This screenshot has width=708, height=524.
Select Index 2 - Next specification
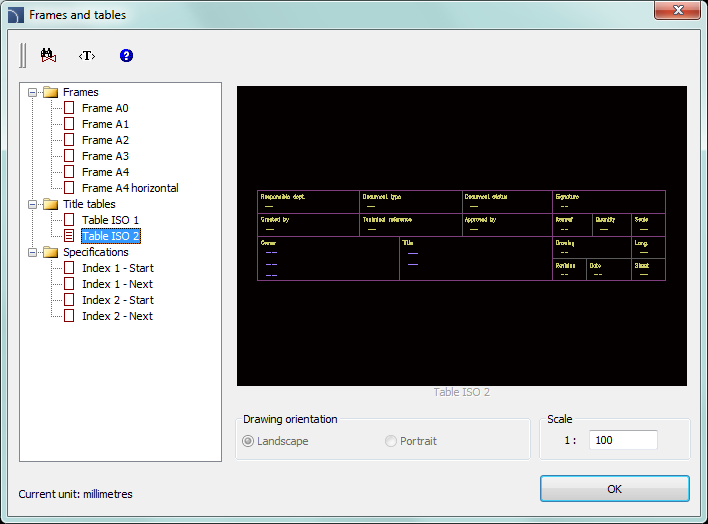(x=117, y=316)
